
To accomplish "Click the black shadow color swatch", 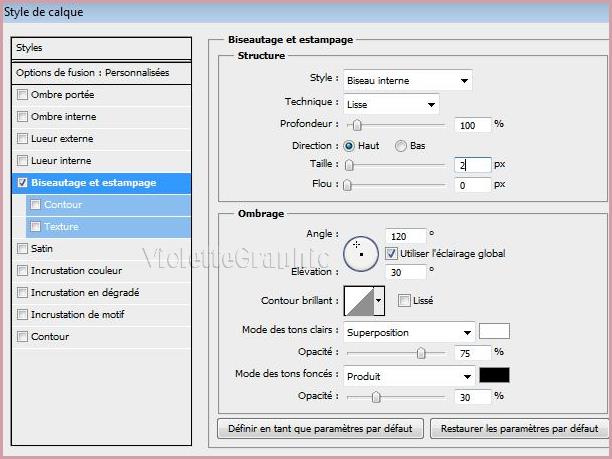I will [x=494, y=376].
